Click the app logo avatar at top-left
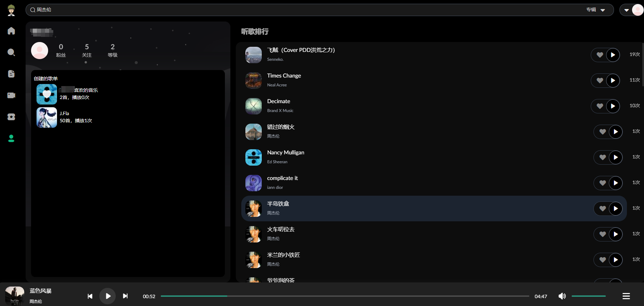The height and width of the screenshot is (306, 644). [11, 10]
